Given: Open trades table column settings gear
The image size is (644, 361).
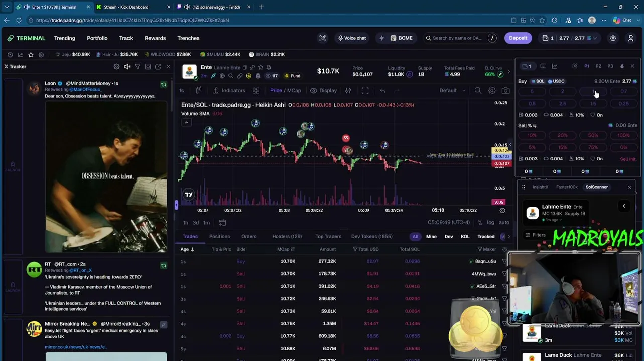Looking at the screenshot, I should tap(504, 249).
